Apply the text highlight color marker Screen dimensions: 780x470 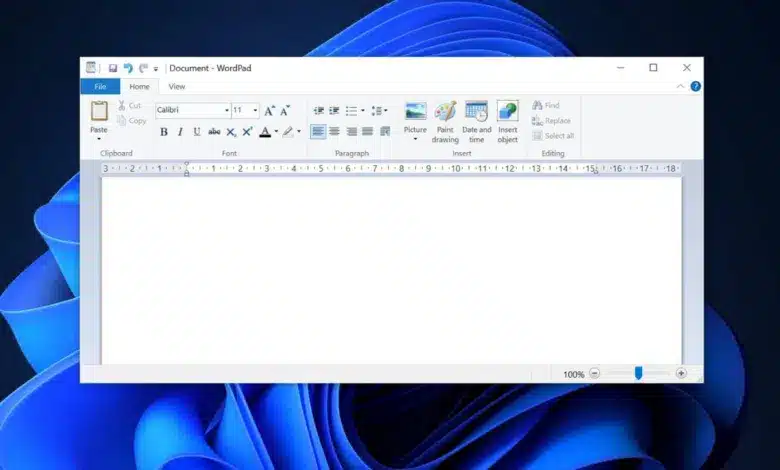[288, 132]
